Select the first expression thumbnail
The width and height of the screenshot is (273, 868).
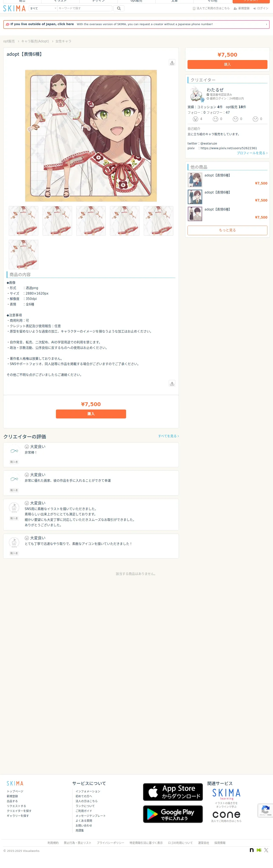[24, 221]
